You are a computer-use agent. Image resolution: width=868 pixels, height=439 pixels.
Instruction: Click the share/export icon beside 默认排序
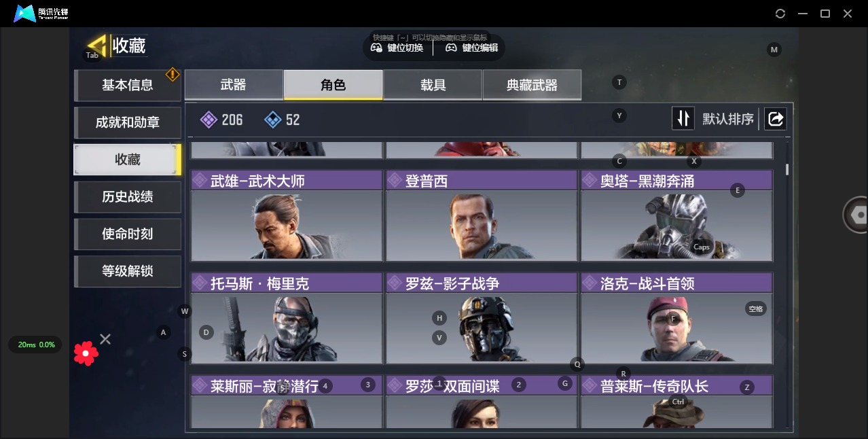click(x=775, y=119)
